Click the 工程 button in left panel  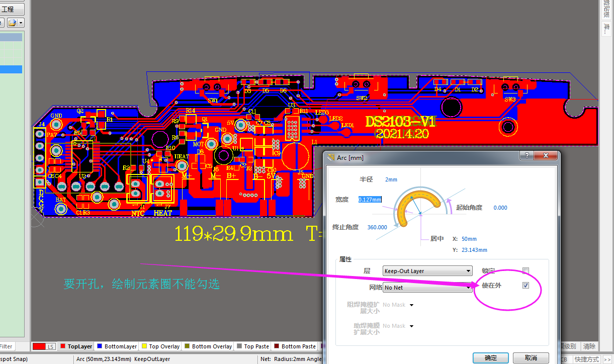(x=9, y=9)
